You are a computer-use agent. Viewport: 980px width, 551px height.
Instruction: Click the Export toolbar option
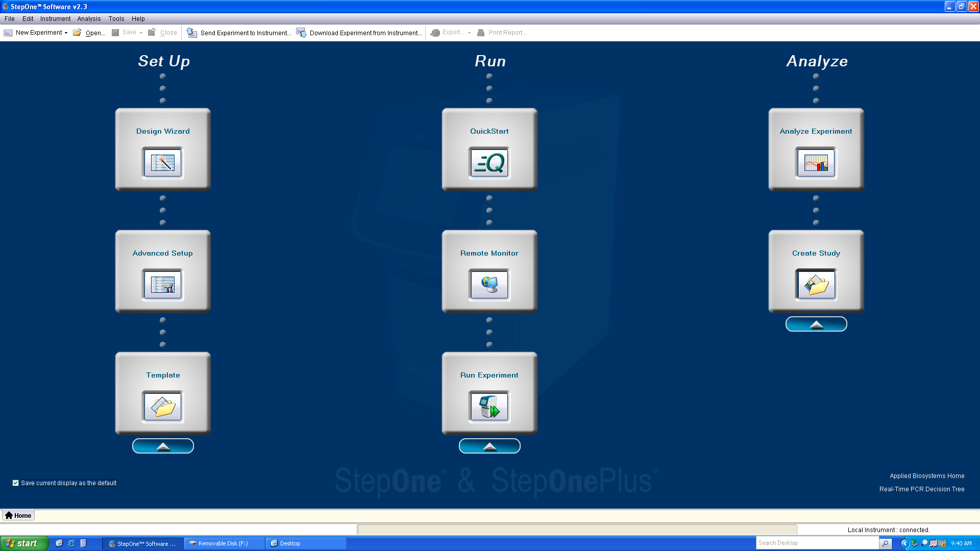[x=451, y=32]
